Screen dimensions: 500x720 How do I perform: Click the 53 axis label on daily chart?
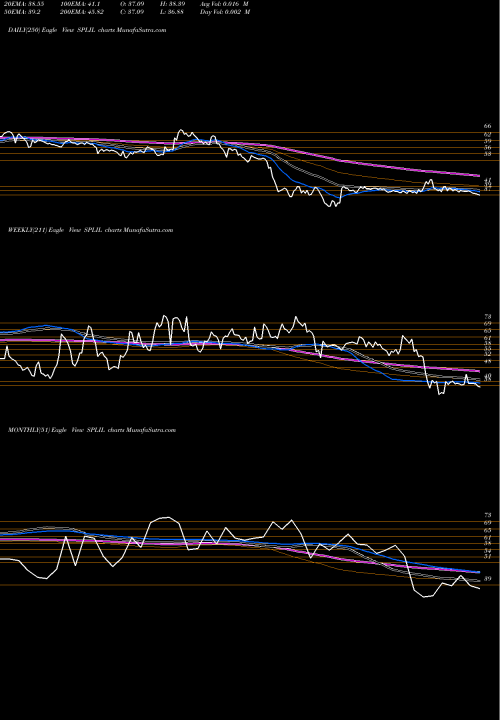pos(488,154)
